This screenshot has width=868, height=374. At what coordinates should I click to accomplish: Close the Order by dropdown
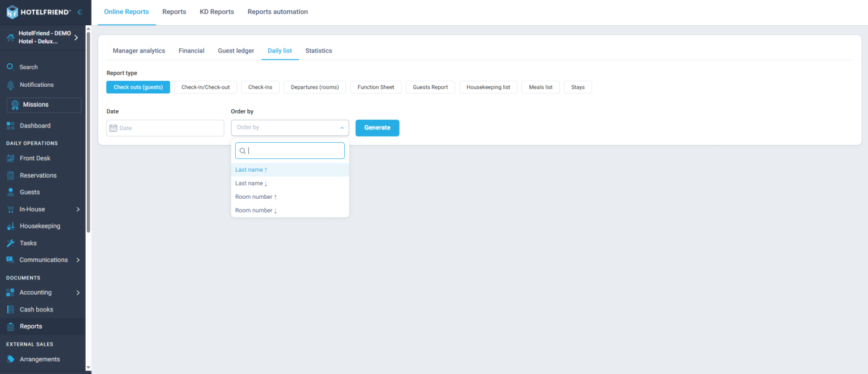(342, 128)
